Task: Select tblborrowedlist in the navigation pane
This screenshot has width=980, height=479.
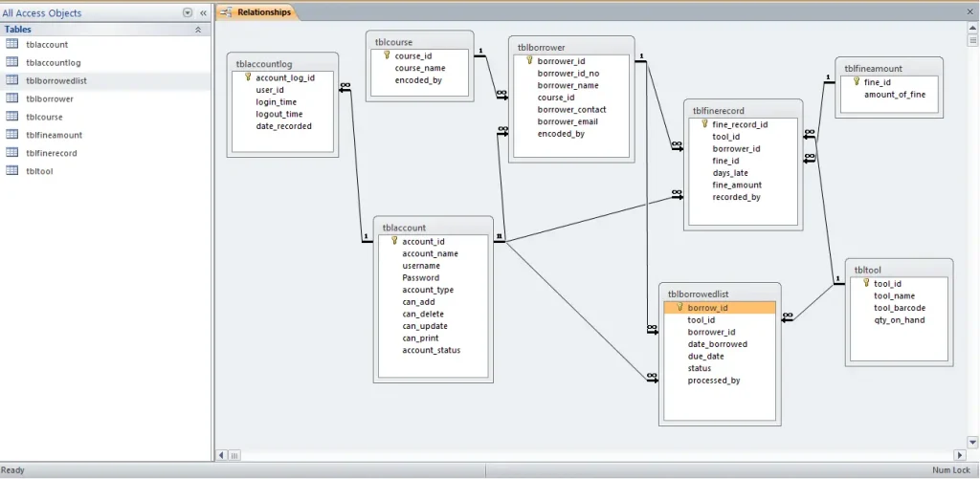Action: 56,81
